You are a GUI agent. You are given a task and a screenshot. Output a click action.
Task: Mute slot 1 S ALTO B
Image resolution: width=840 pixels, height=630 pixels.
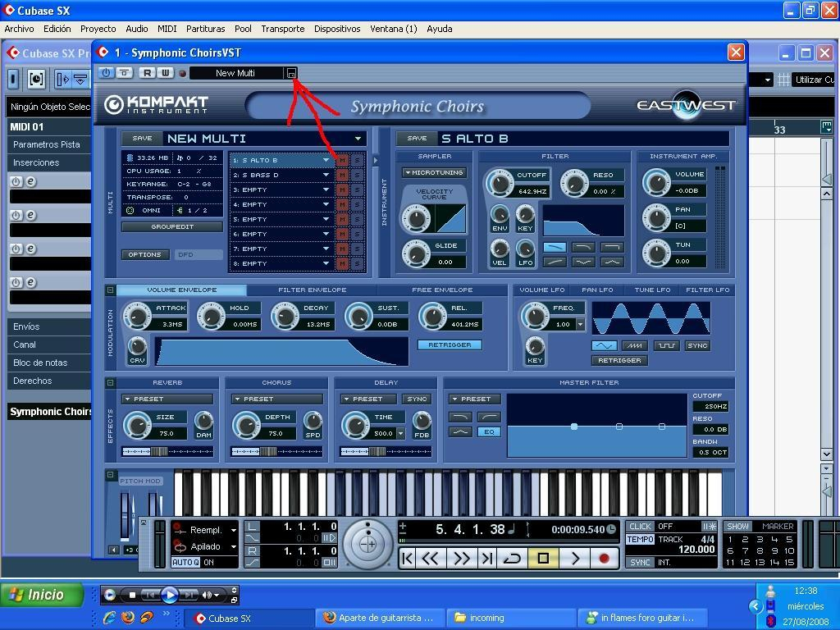tap(342, 160)
